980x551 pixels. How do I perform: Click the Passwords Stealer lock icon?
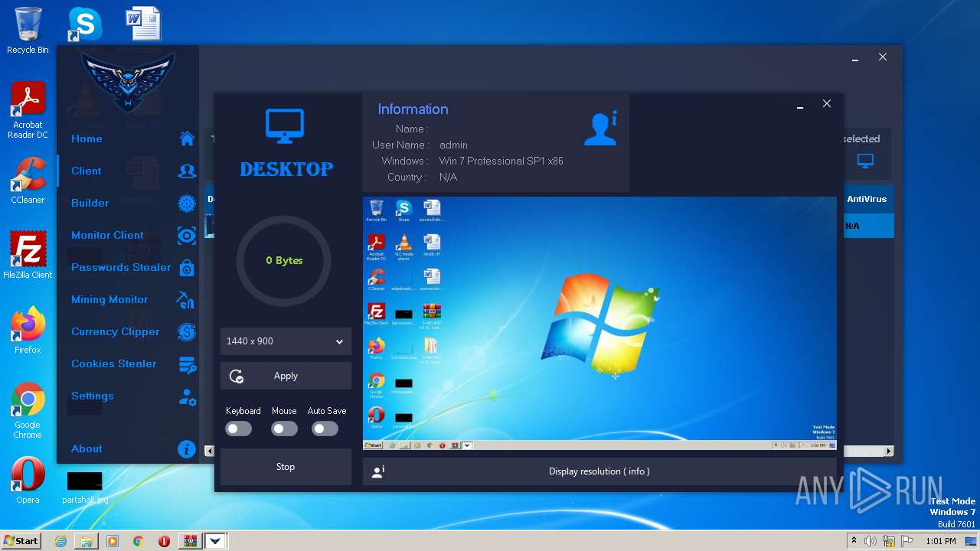pyautogui.click(x=187, y=268)
